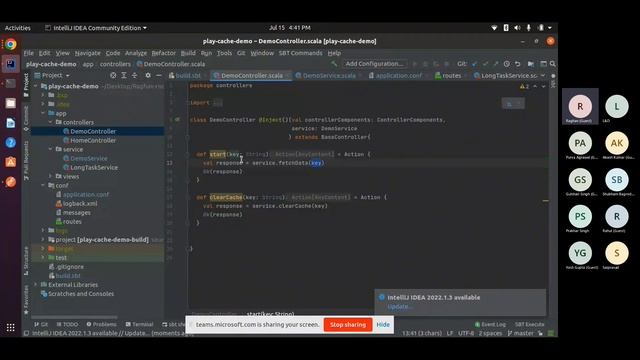The height and width of the screenshot is (360, 640).
Task: Open the Structure side tab
Action: tap(26, 261)
